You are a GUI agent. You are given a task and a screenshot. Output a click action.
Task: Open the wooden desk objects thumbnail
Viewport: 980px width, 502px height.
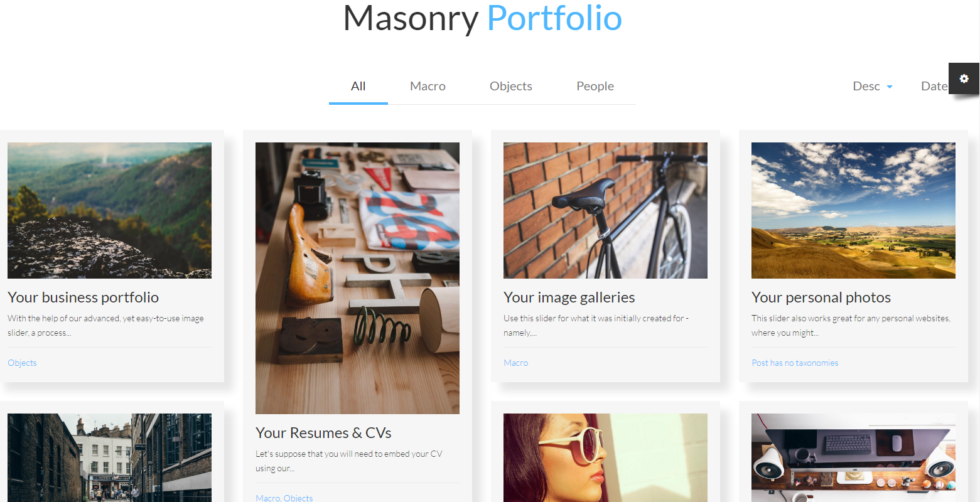click(357, 278)
